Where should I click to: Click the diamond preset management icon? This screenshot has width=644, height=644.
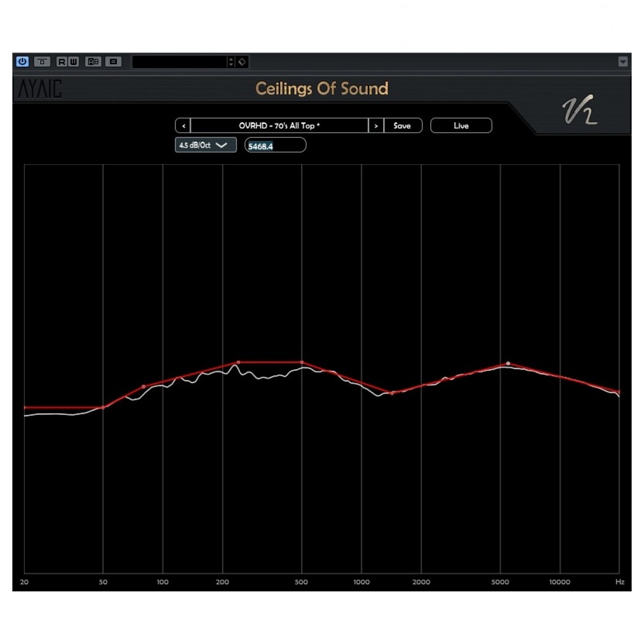(242, 62)
